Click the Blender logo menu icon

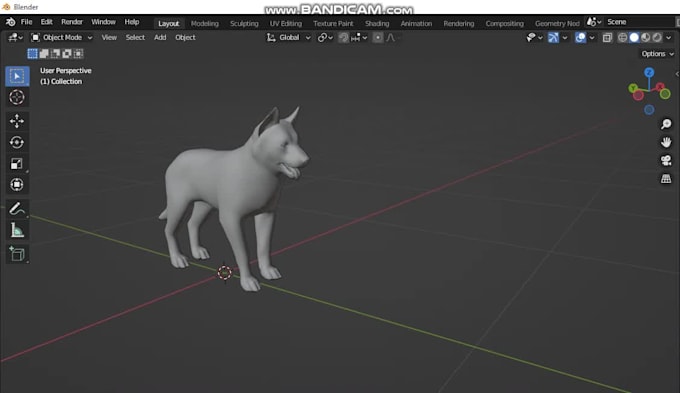(x=10, y=22)
